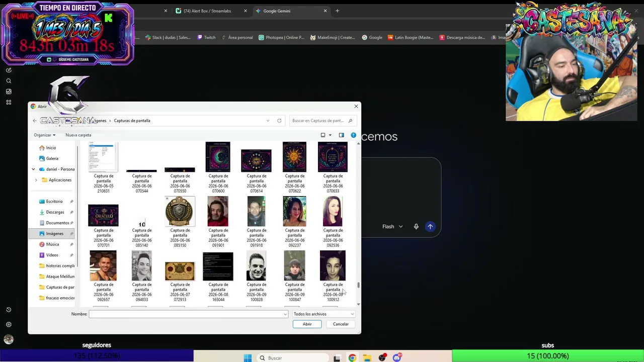Open the Google bookmark
Viewport: 644px width, 362px height.
coord(372,37)
